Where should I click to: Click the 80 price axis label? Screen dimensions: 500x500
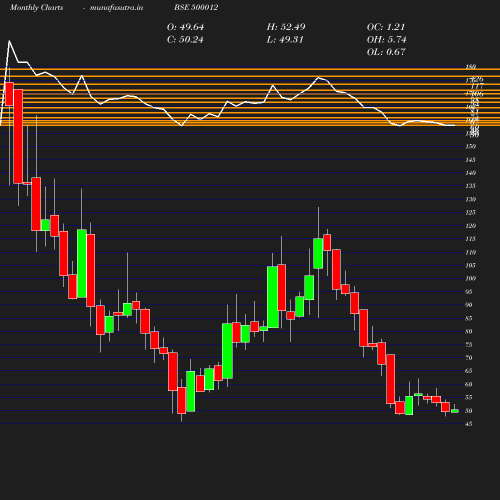click(469, 331)
